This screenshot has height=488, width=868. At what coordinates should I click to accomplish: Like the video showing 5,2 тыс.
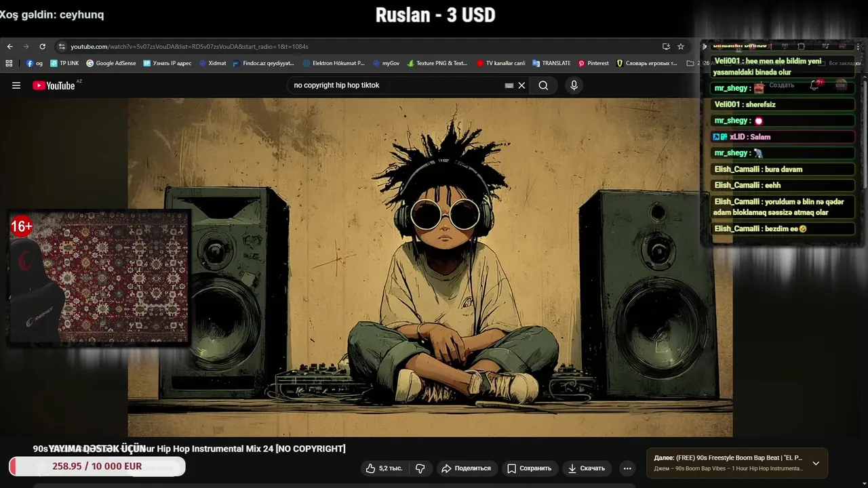pyautogui.click(x=384, y=468)
